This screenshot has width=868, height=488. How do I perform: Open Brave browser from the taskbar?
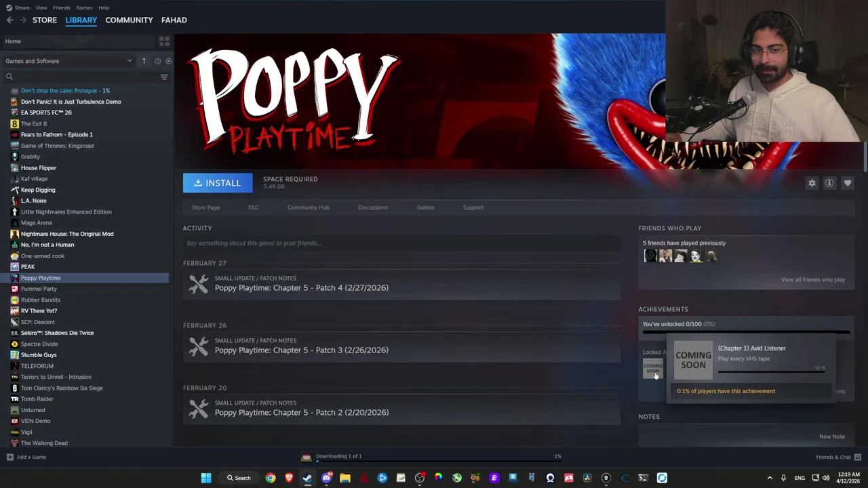pos(289,478)
